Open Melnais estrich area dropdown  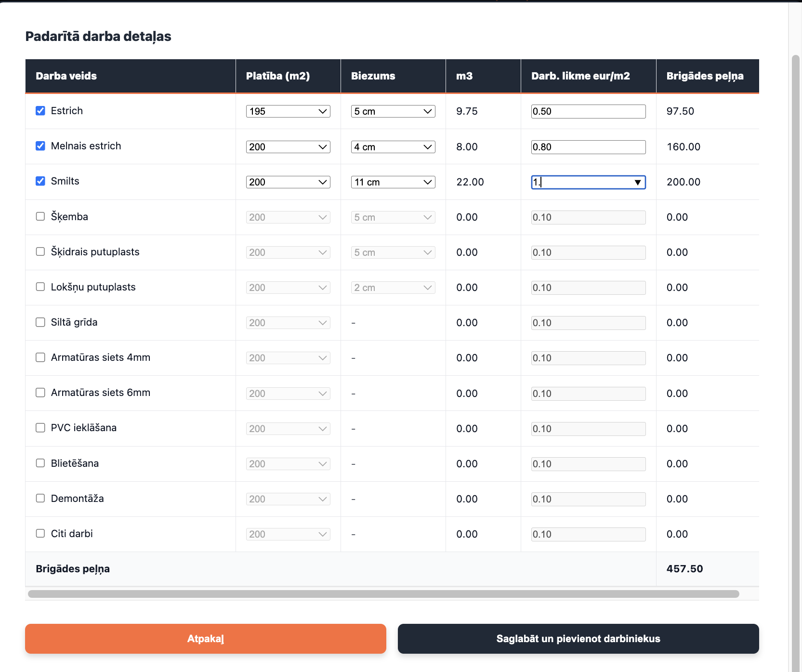point(288,147)
